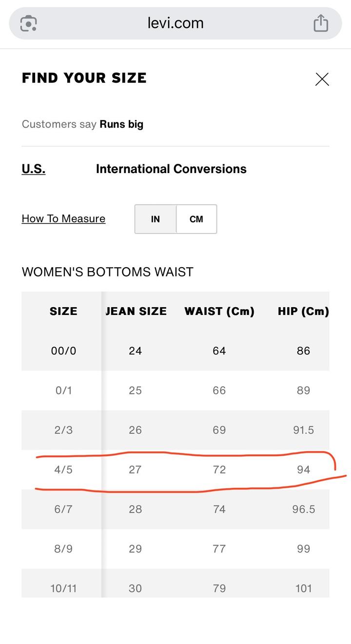Tap the JEAN SIZE column header
This screenshot has height=644, width=351.
[136, 311]
